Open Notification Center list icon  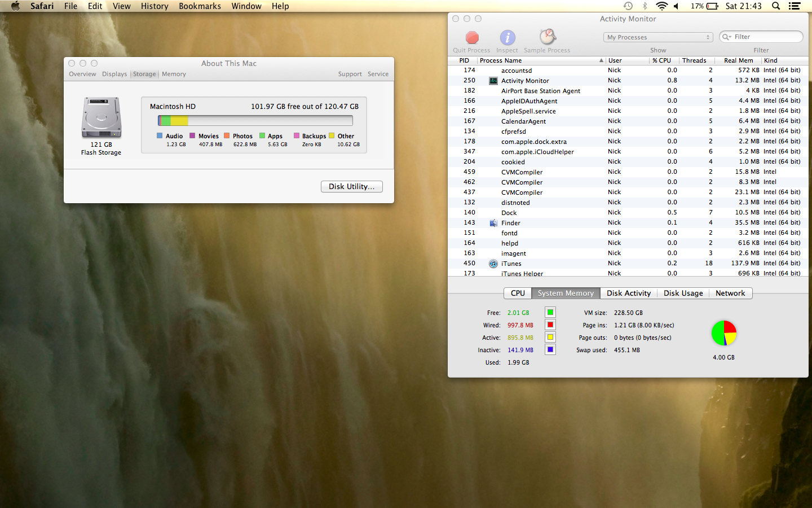pos(795,6)
